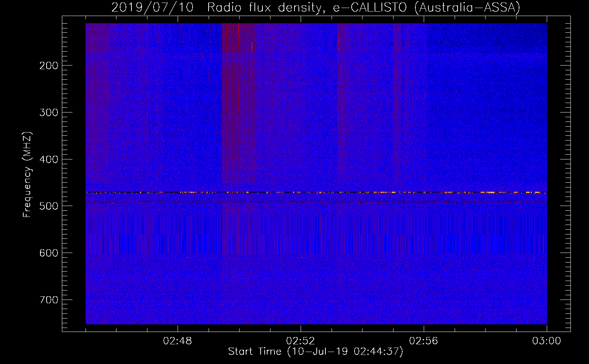Click the 300 frequency tick label
The height and width of the screenshot is (364, 589).
(48, 112)
